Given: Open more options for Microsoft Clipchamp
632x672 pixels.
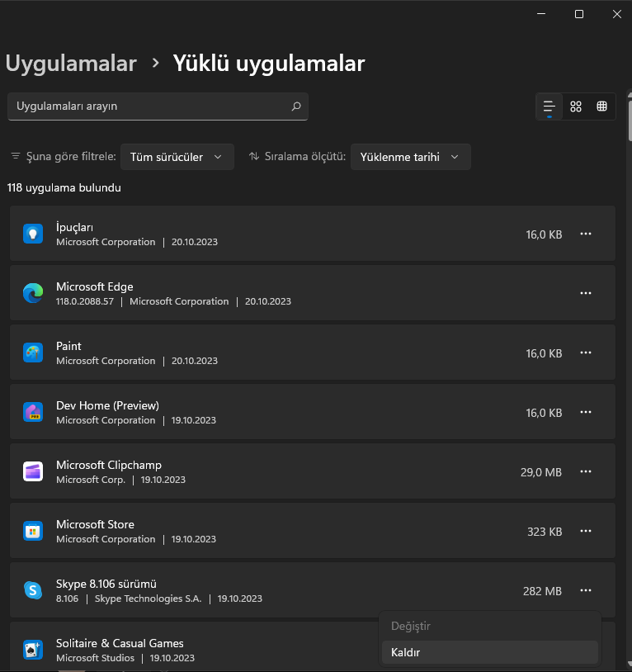Looking at the screenshot, I should [585, 471].
